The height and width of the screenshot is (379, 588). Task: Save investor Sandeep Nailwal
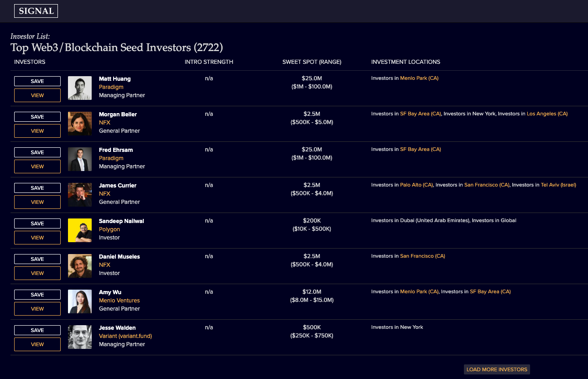coord(37,223)
